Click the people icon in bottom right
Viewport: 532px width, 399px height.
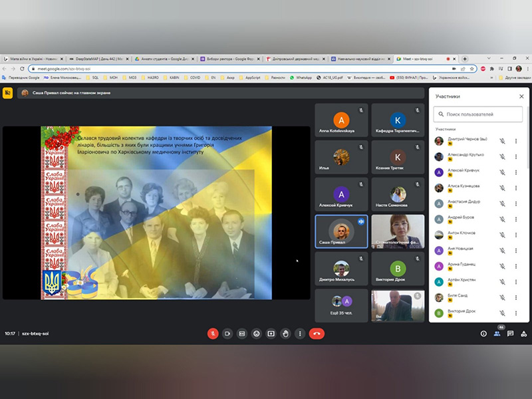pyautogui.click(x=497, y=334)
